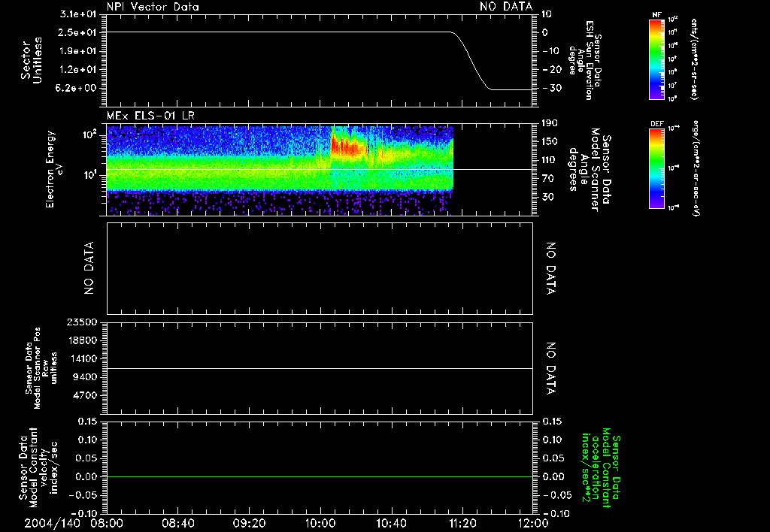Click the '10¹²' tick on the NF scale
Viewport: 770px width, 532px height.
673,20
